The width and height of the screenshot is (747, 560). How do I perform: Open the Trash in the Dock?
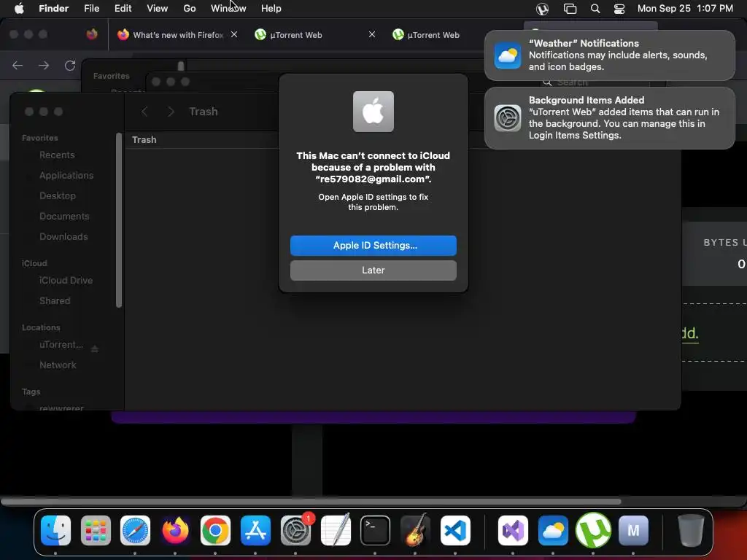(691, 530)
